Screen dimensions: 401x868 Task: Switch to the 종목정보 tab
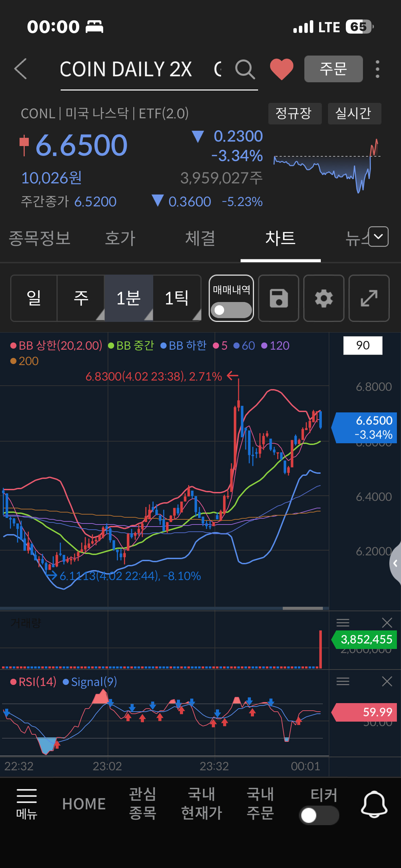[40, 238]
